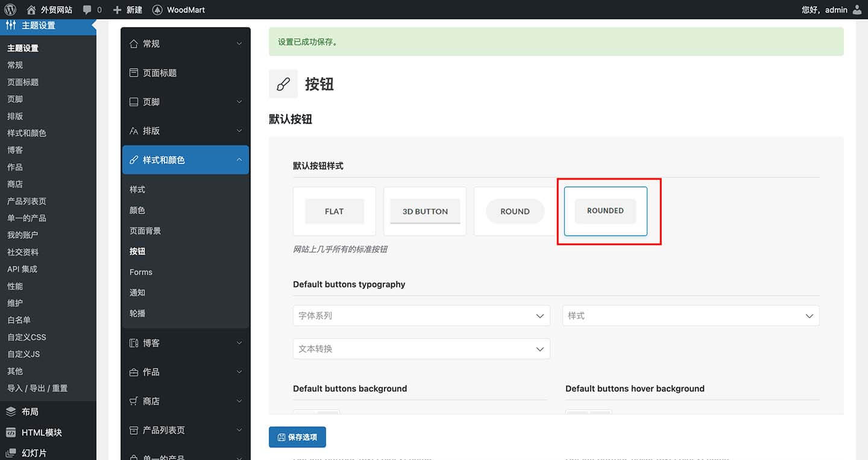Select the ROUND button style

pos(515,211)
